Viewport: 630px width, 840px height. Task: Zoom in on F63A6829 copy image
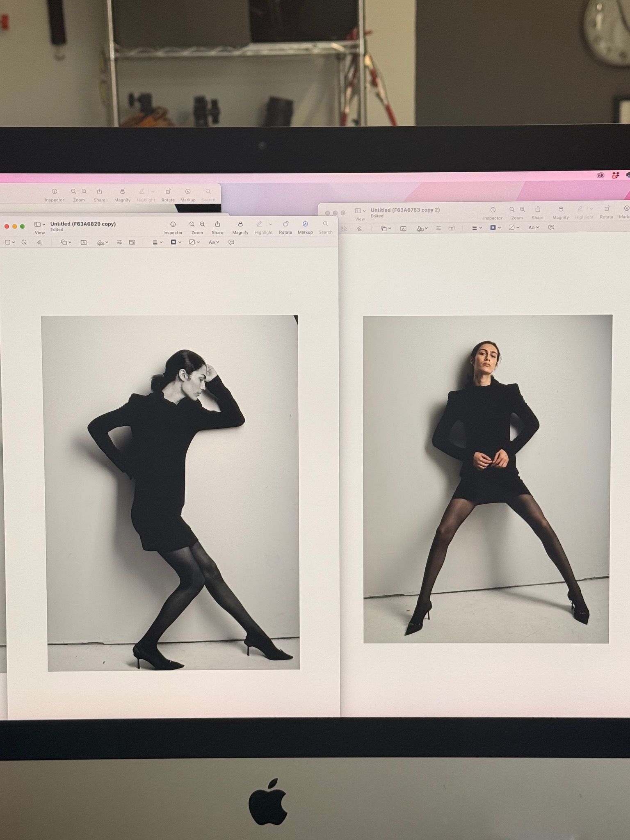click(203, 224)
